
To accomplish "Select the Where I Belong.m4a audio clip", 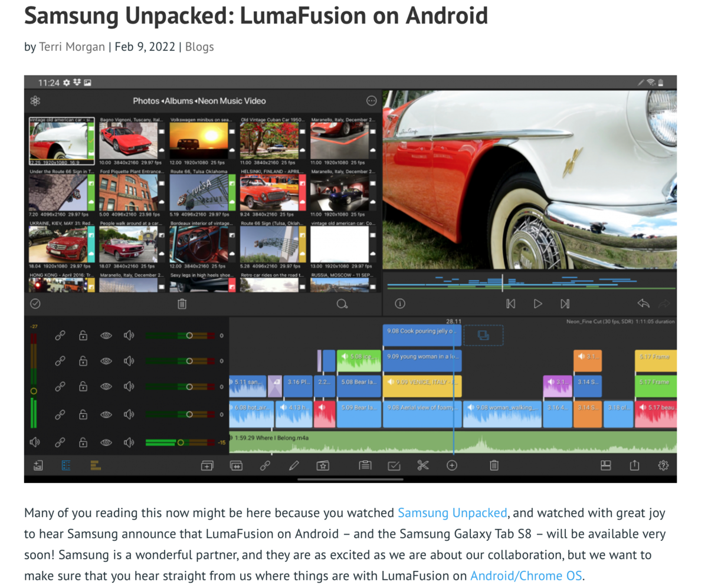I will coord(453,442).
